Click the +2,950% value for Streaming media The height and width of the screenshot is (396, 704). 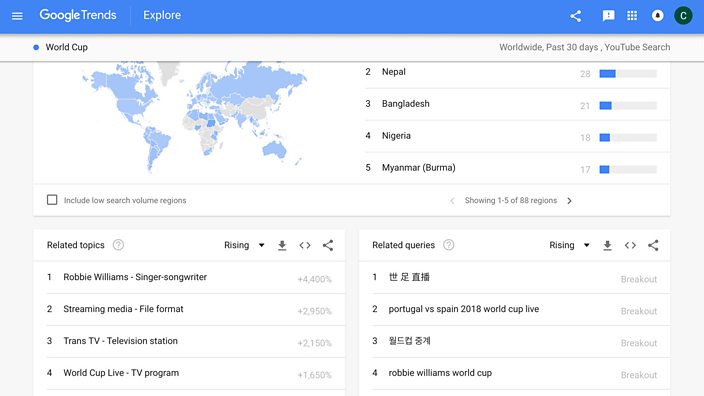(314, 311)
